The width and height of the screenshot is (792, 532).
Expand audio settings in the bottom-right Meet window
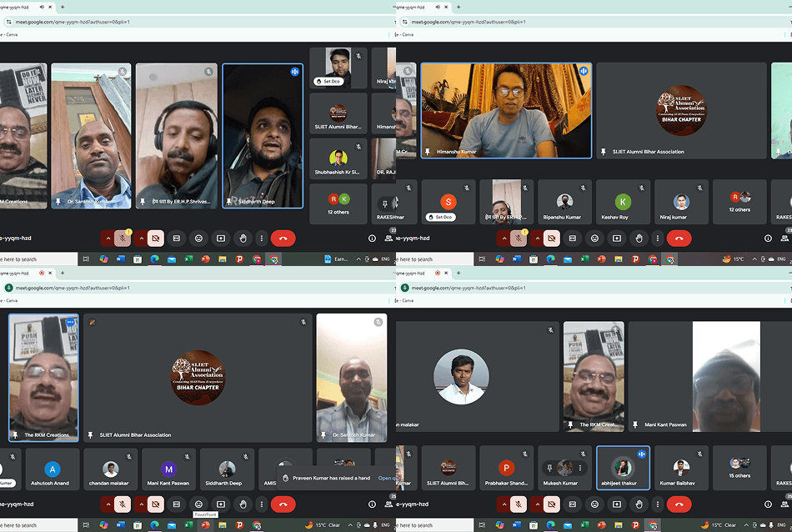pyautogui.click(x=504, y=504)
